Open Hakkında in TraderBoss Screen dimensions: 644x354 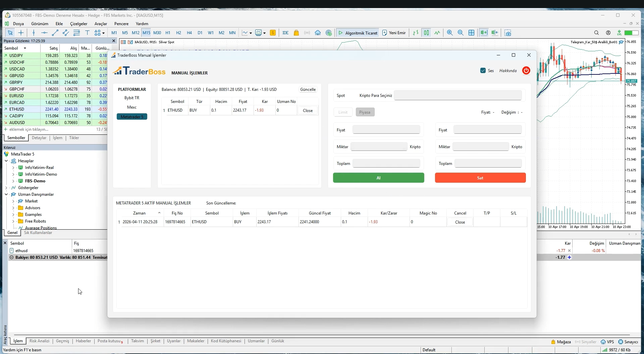508,70
